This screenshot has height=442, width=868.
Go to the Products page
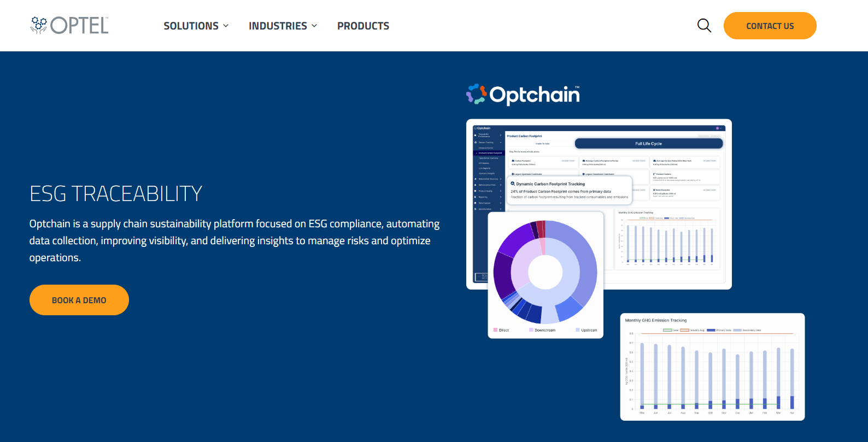363,26
